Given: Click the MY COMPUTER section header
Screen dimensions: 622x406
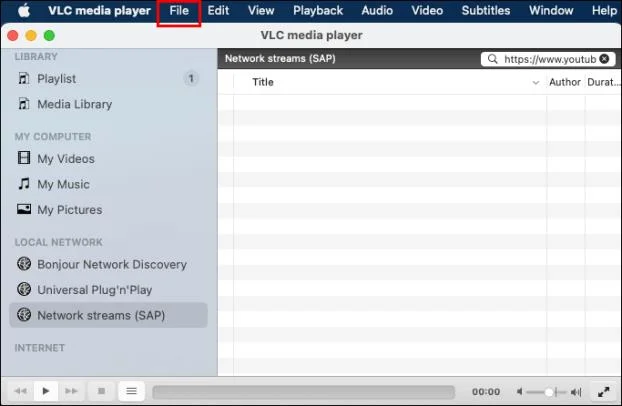Looking at the screenshot, I should tap(53, 137).
